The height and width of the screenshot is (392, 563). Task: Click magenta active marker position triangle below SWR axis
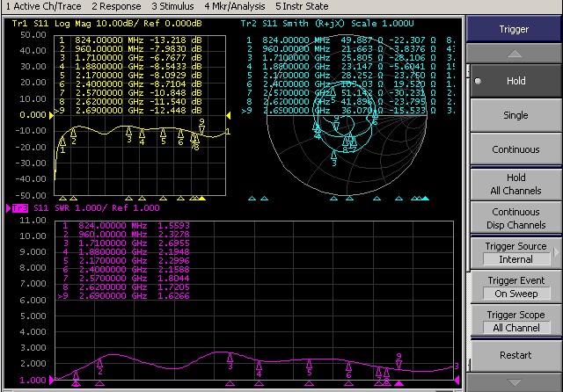click(x=398, y=383)
